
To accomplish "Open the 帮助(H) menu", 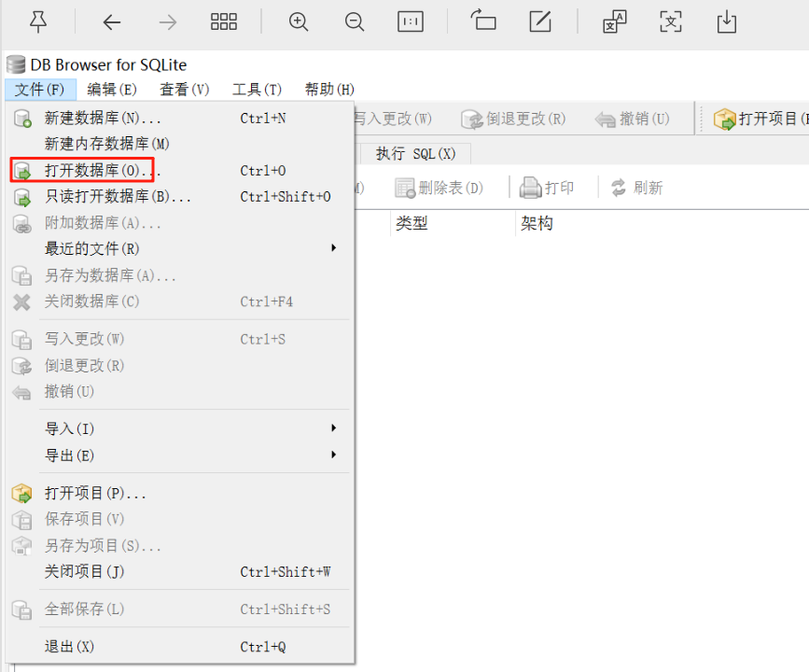I will point(329,90).
